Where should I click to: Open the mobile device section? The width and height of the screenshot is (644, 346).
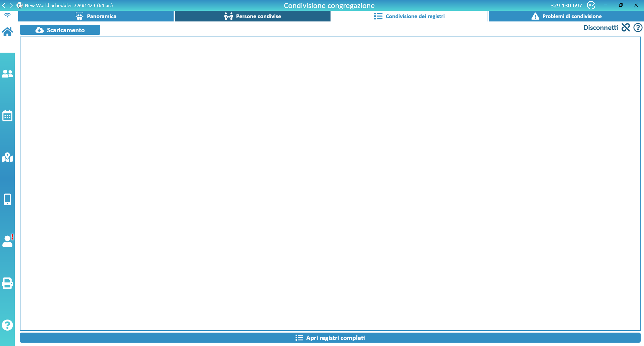7,199
